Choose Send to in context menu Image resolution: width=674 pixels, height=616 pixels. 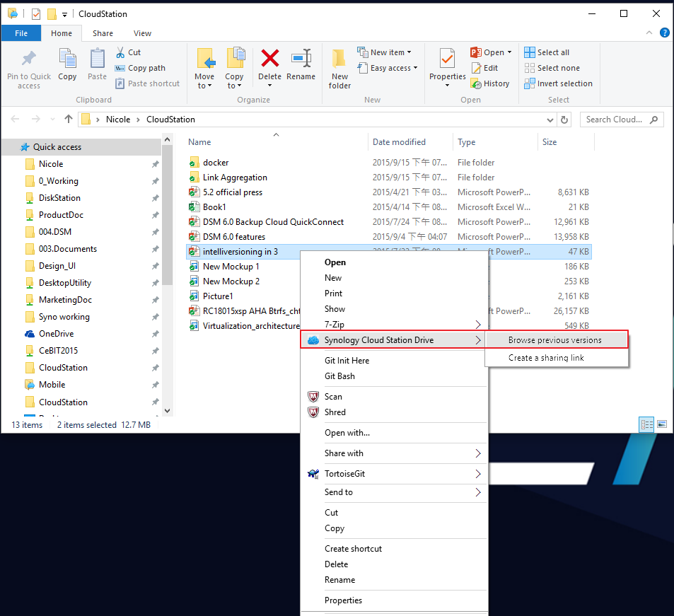394,492
